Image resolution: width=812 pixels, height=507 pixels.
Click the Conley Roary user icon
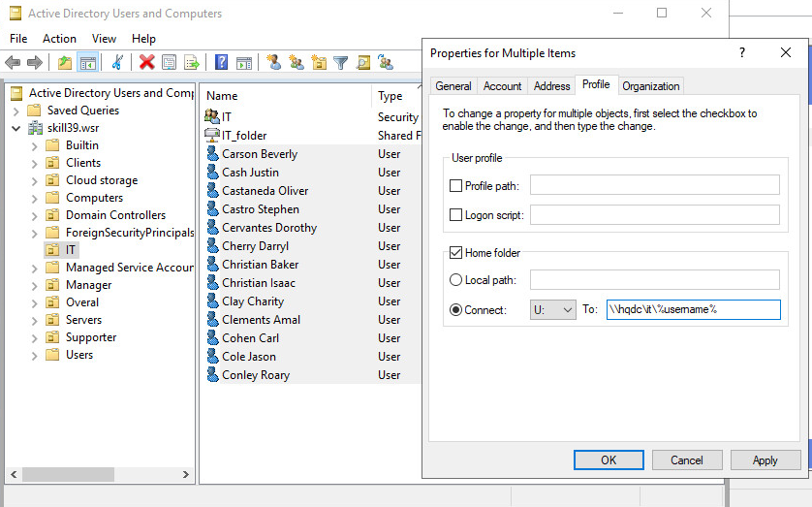coord(212,375)
